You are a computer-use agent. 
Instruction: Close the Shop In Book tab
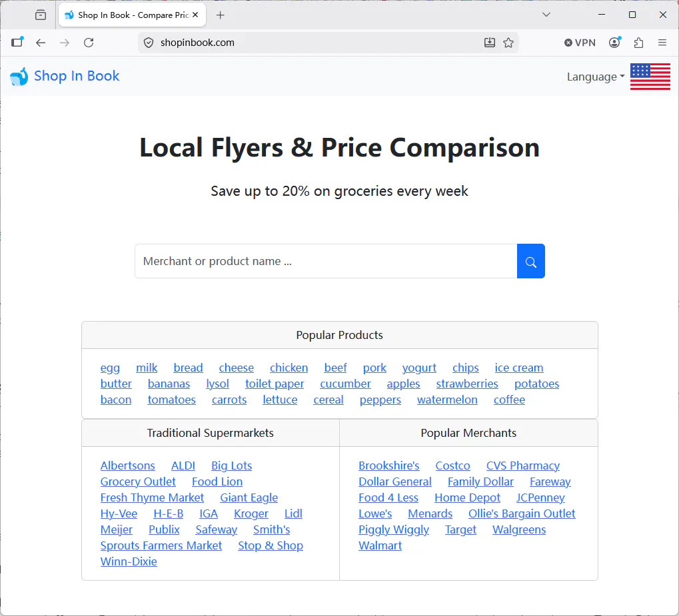pos(195,15)
